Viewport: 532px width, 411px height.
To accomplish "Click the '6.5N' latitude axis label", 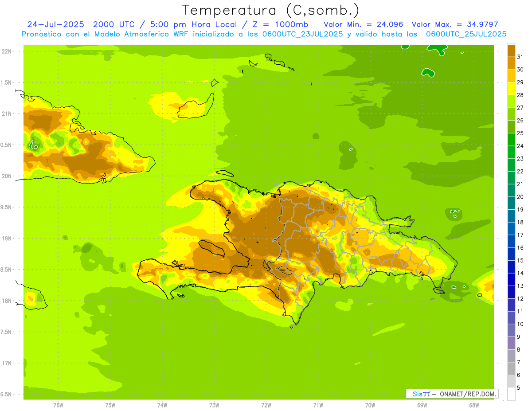I will [6, 394].
